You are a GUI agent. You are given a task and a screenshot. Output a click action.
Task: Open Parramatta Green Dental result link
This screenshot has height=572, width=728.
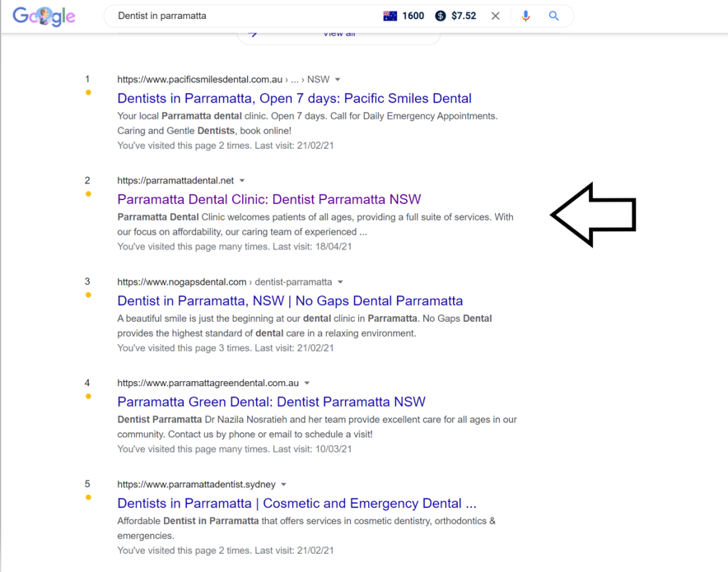[271, 402]
